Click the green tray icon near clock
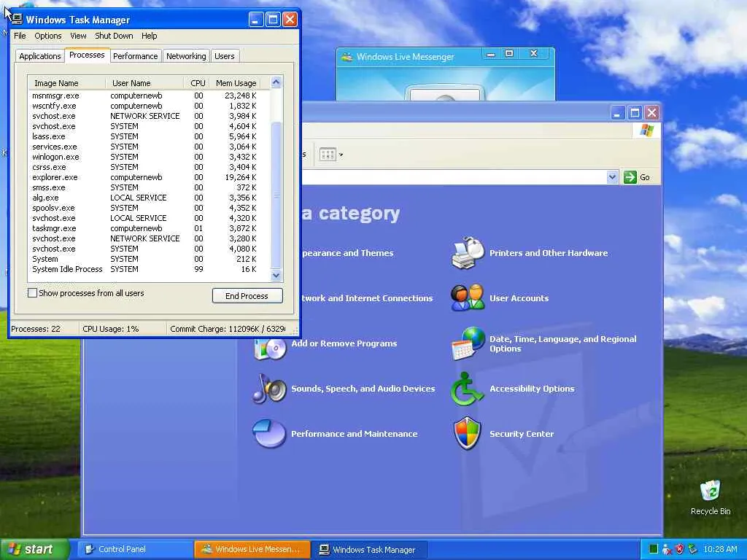The image size is (747, 560). tap(653, 549)
